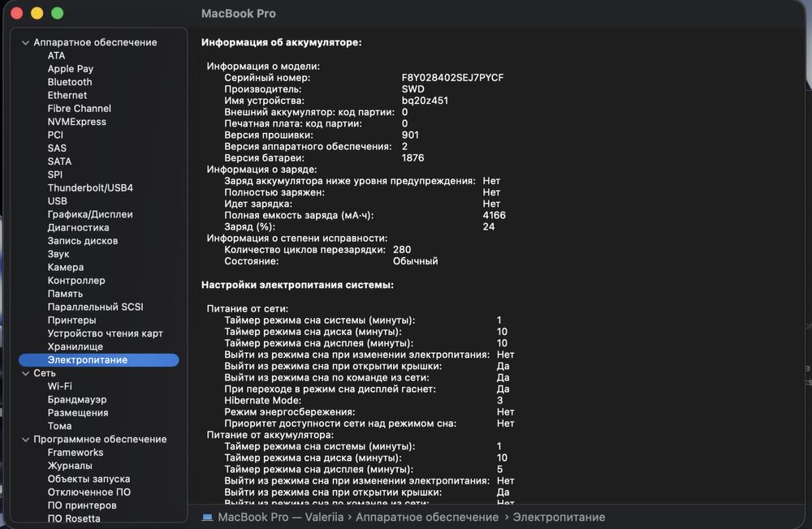The height and width of the screenshot is (529, 812).
Task: Click the Обычный condition value
Action: (x=415, y=261)
